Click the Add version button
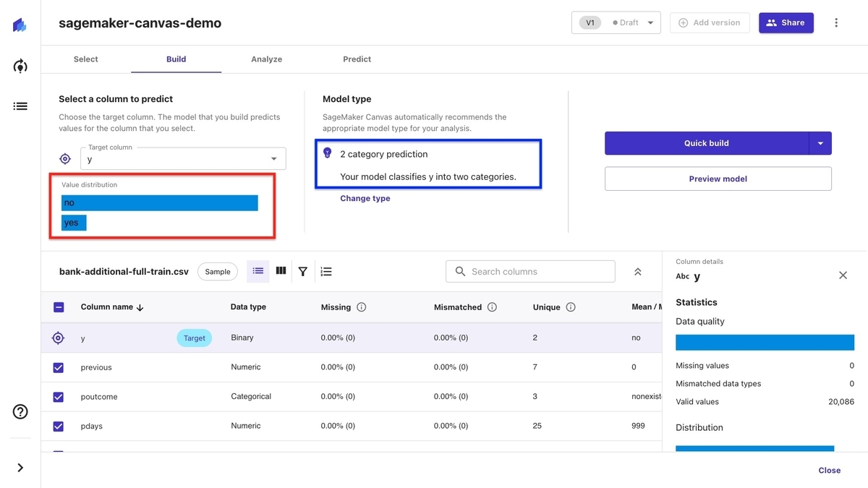The width and height of the screenshot is (868, 488). 710,22
